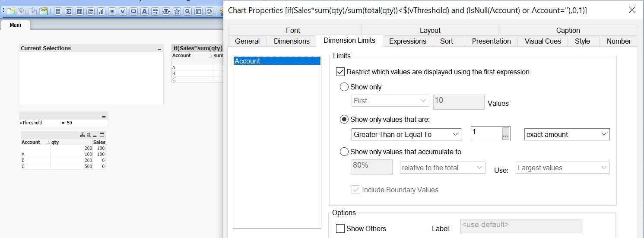This screenshot has width=644, height=238.
Task: Open the Largest values dropdown
Action: 563,168
